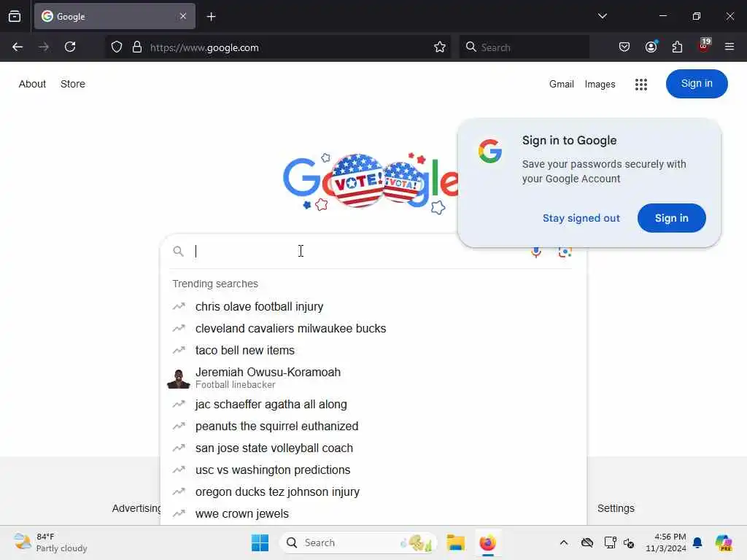Open the Firefox account icon
Screen dimensions: 747x560
click(x=651, y=47)
